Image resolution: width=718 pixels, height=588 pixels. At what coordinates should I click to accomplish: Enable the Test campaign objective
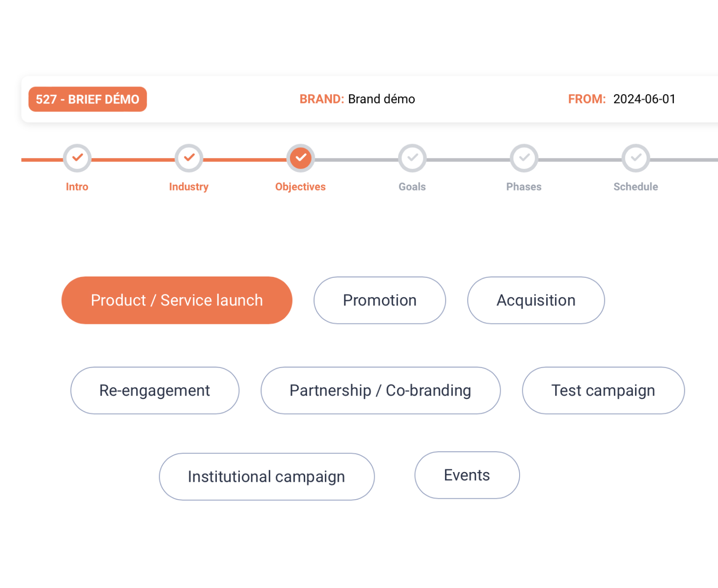pos(603,390)
